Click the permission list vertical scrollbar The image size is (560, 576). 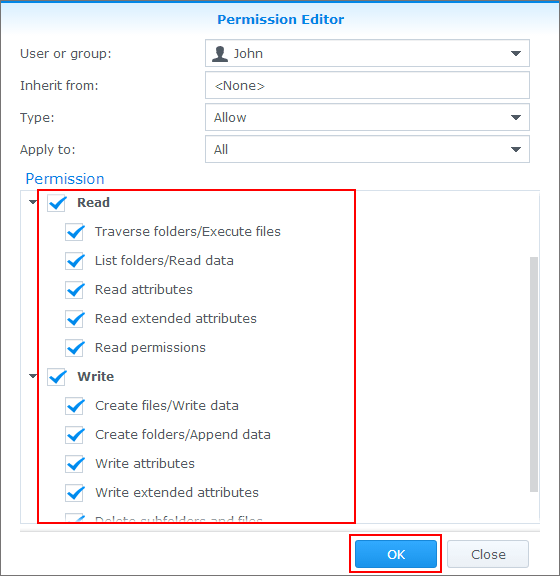tap(534, 374)
